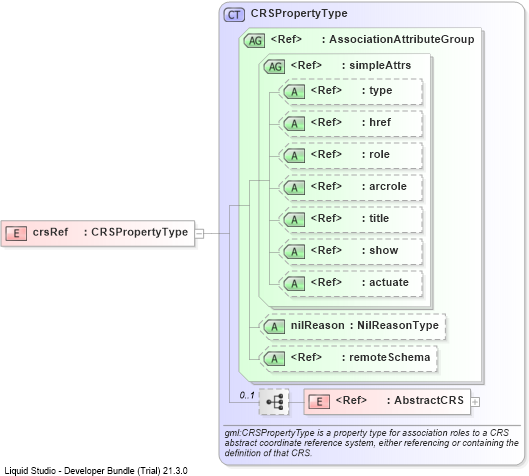Click the A icon of show attribute
529x476 pixels.
[294, 252]
